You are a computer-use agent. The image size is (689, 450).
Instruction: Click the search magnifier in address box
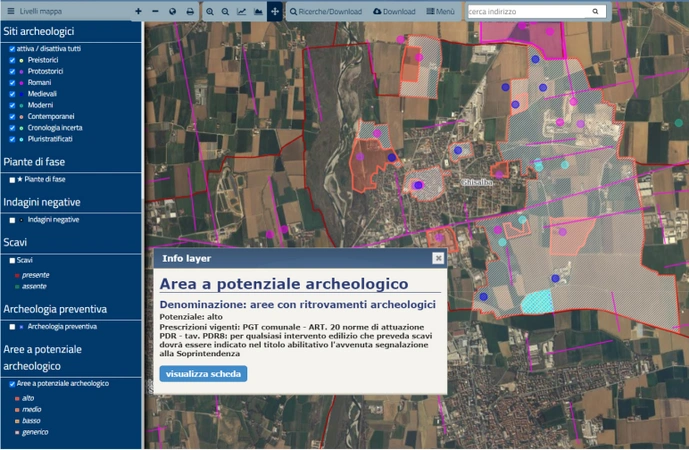[x=596, y=12]
